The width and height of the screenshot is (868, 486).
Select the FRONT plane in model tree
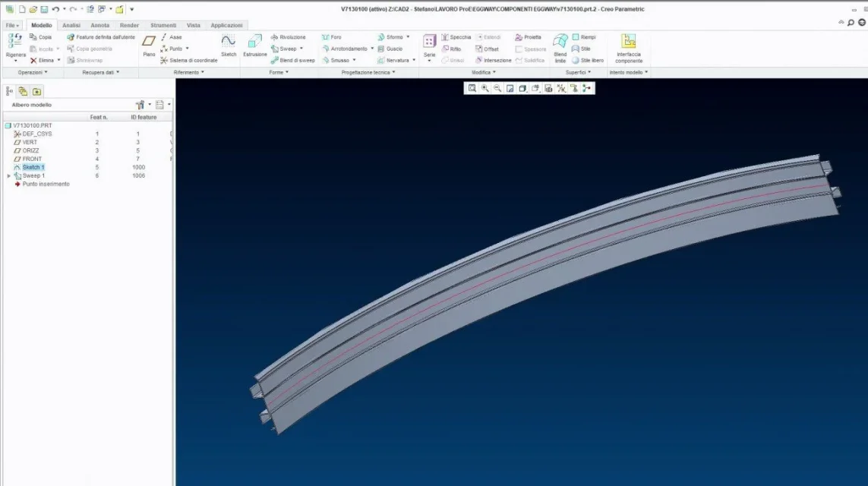click(32, 159)
